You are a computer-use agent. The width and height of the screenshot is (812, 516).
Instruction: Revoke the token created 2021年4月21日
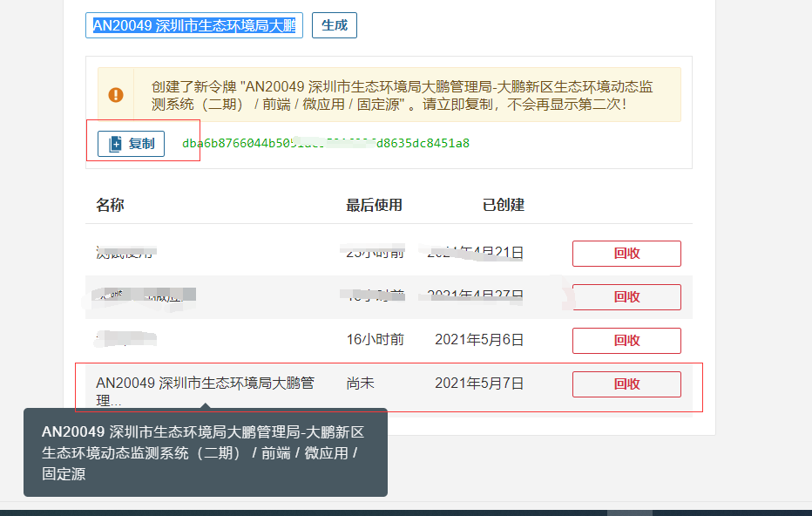tap(626, 254)
